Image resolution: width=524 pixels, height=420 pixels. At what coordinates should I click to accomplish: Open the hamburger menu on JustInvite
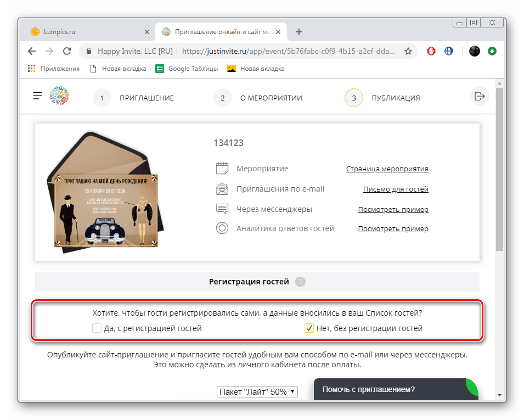pos(37,96)
